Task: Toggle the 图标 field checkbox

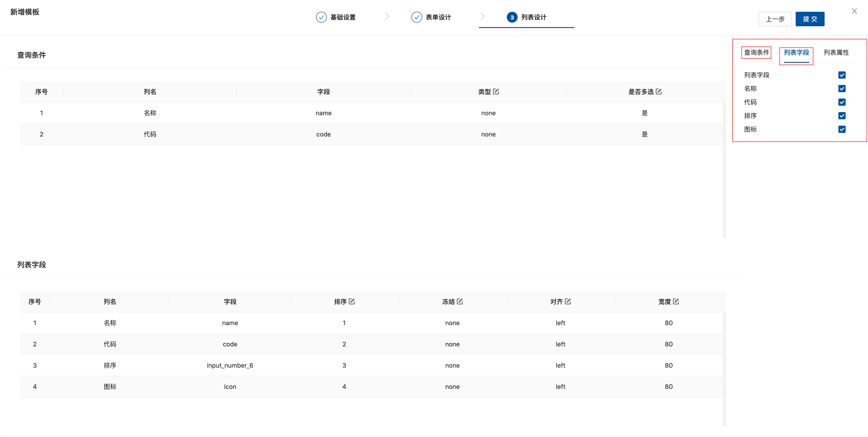Action: 842,129
